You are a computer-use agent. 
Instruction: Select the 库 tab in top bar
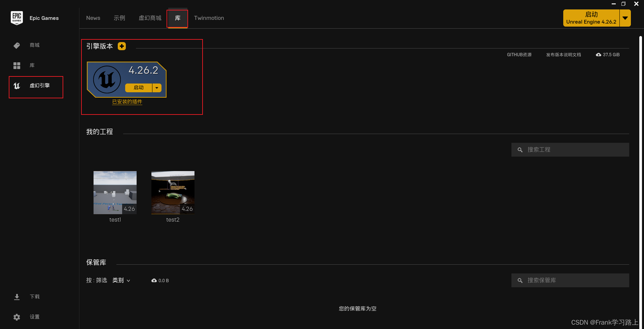pyautogui.click(x=178, y=18)
